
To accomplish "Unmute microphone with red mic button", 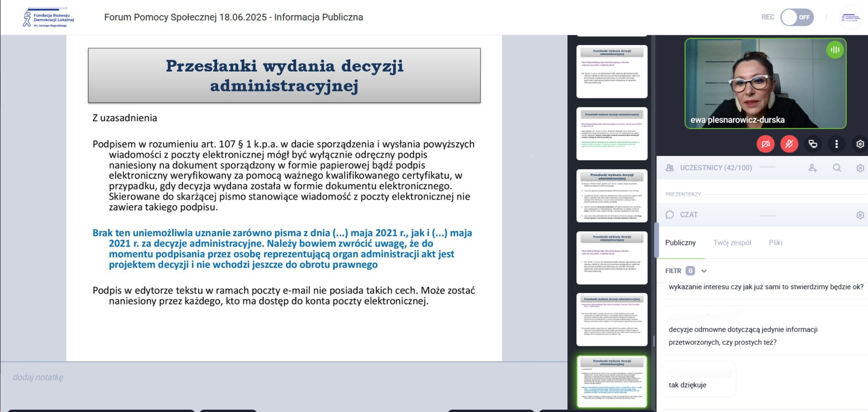I will (x=789, y=144).
